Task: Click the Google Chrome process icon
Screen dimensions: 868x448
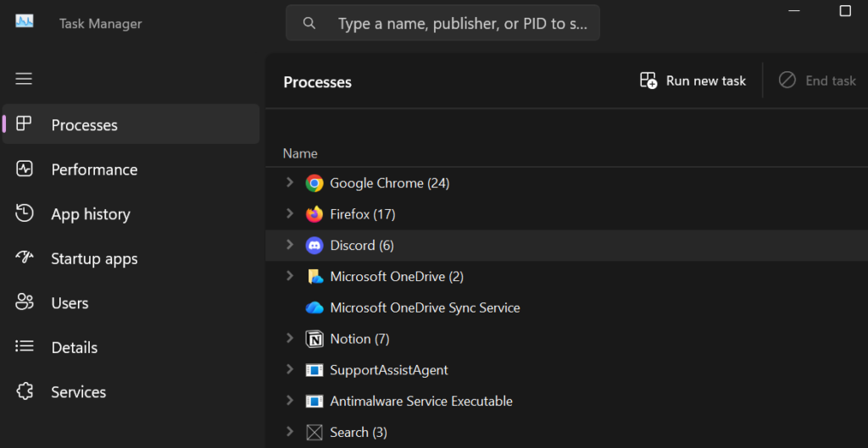Action: [x=314, y=183]
